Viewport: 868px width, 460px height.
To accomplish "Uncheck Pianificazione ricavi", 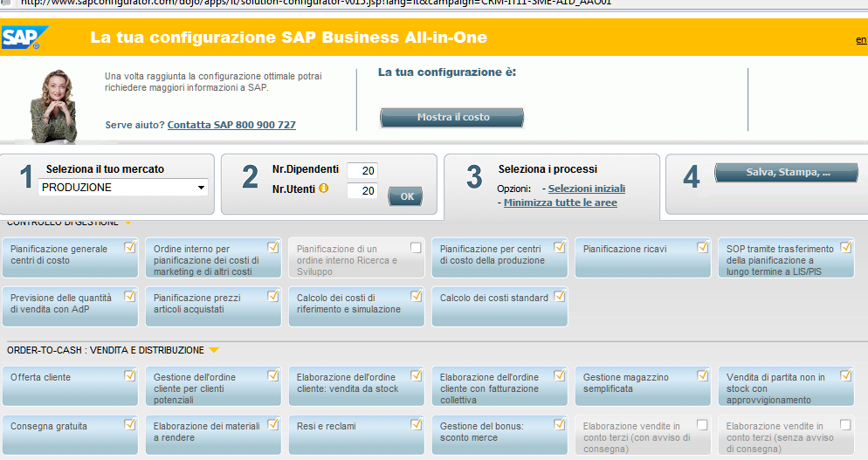I will [x=702, y=247].
